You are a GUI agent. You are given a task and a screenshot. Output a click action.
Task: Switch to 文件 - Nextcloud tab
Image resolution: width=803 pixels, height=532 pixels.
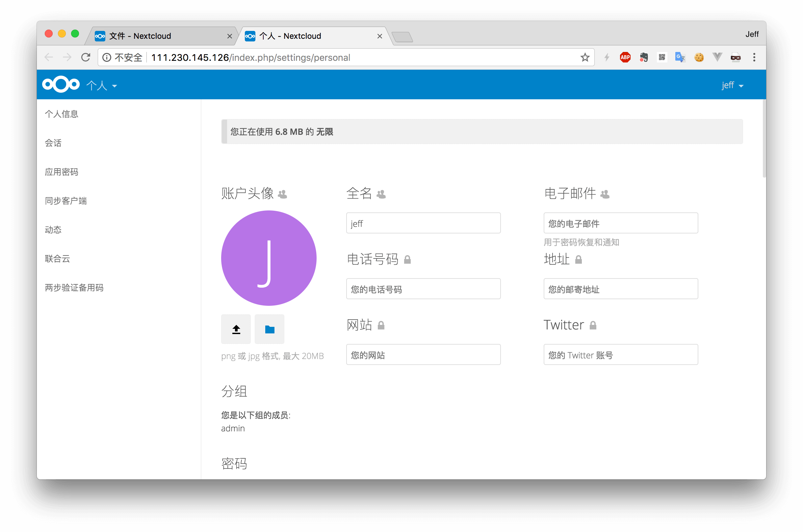pyautogui.click(x=160, y=36)
